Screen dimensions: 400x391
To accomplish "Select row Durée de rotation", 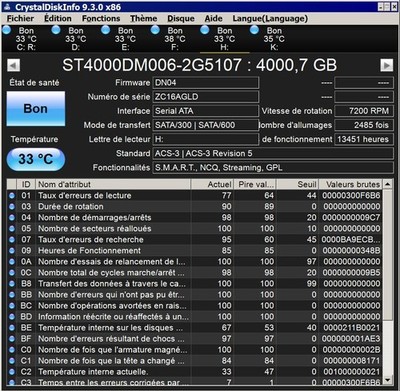I will pos(195,207).
